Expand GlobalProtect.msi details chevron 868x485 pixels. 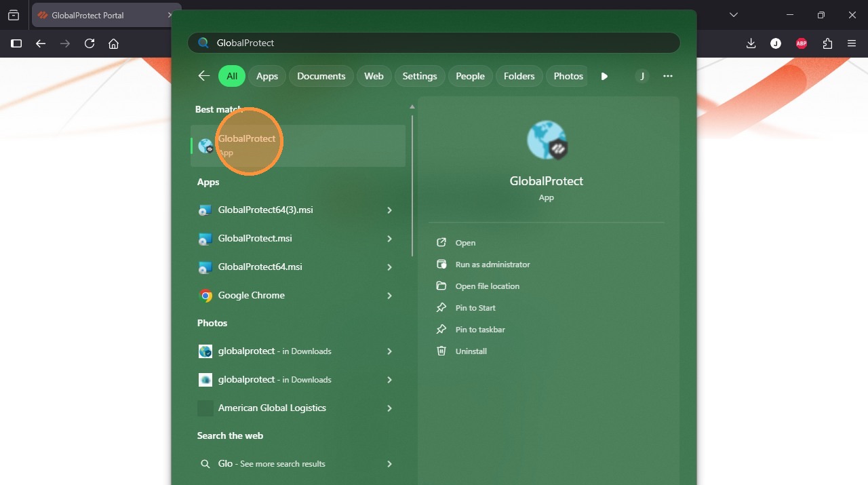(x=389, y=239)
